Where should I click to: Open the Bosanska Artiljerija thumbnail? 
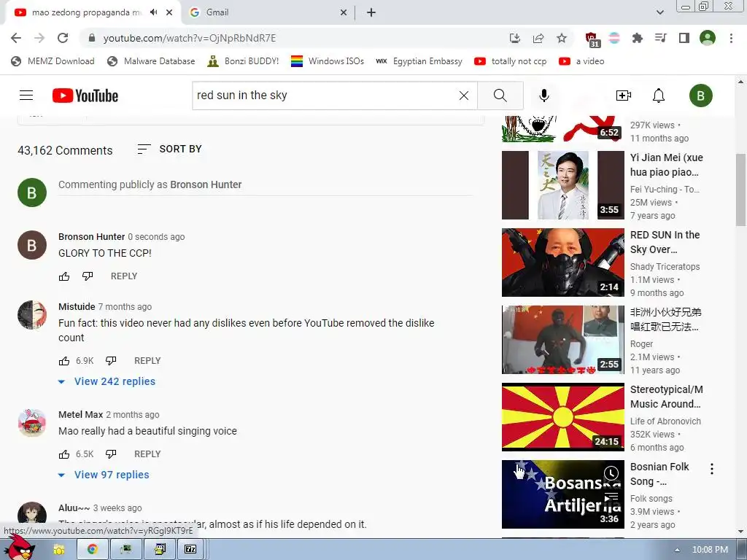coord(562,494)
